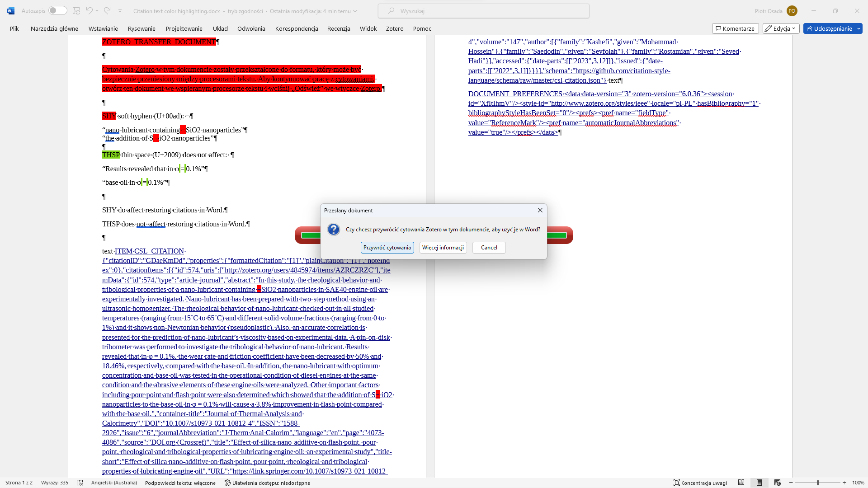Switch to Web Layout view icon
The height and width of the screenshot is (488, 868).
coord(777,483)
